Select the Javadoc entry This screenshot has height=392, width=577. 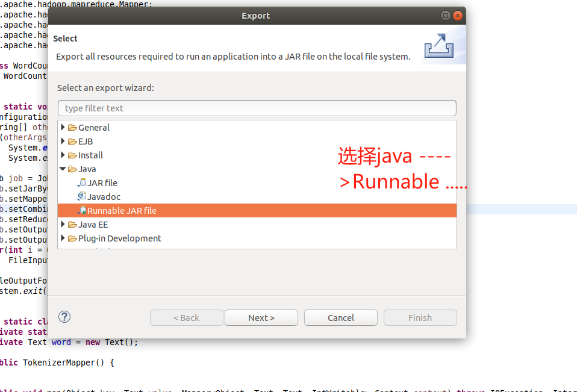[104, 197]
